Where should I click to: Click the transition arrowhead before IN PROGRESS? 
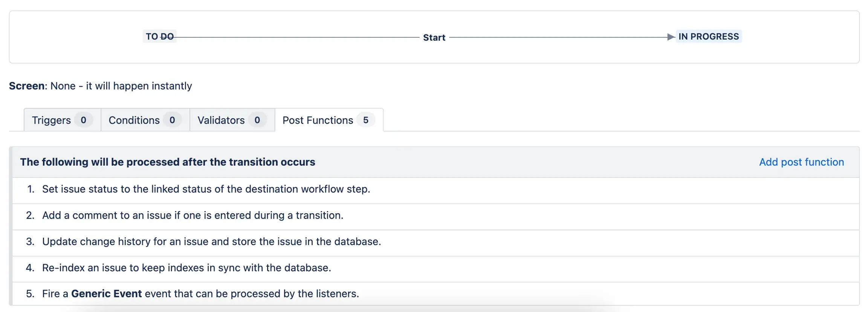point(671,37)
